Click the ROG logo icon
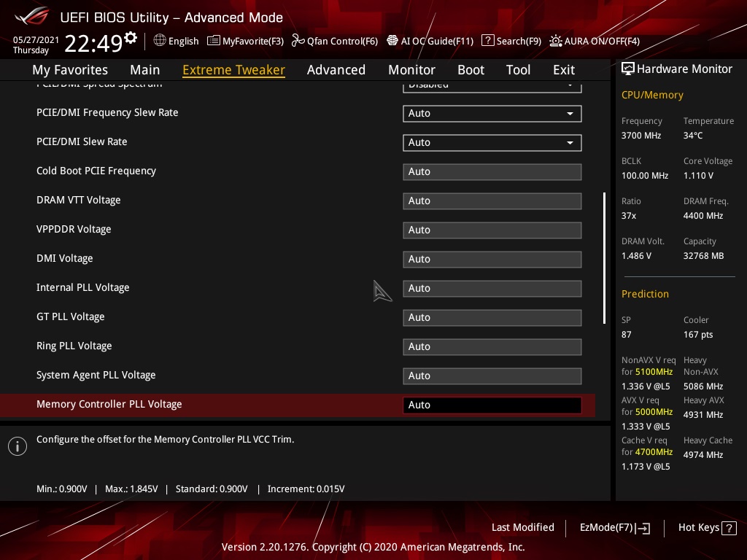The width and height of the screenshot is (747, 560). (x=32, y=16)
